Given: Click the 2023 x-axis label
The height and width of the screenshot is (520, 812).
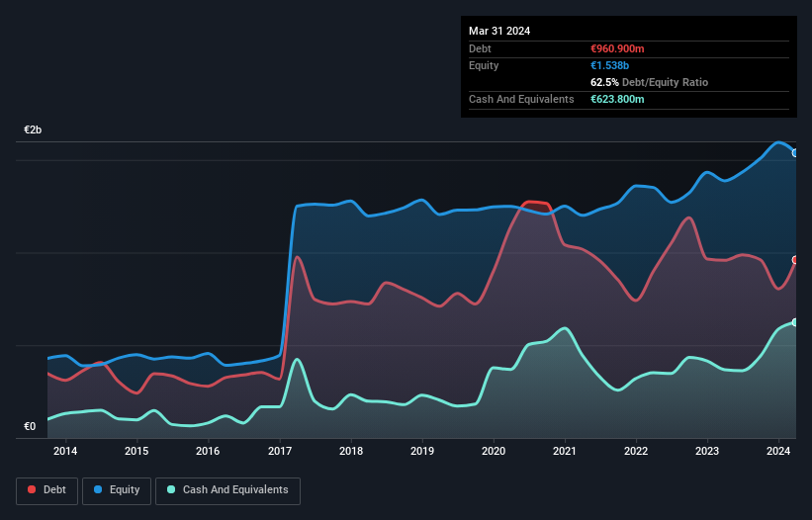Looking at the screenshot, I should (707, 451).
